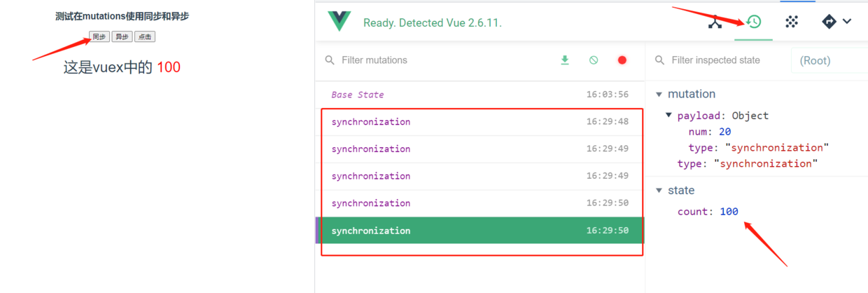868x293 pixels.
Task: Click the Vue logo in devtools
Action: [x=339, y=22]
